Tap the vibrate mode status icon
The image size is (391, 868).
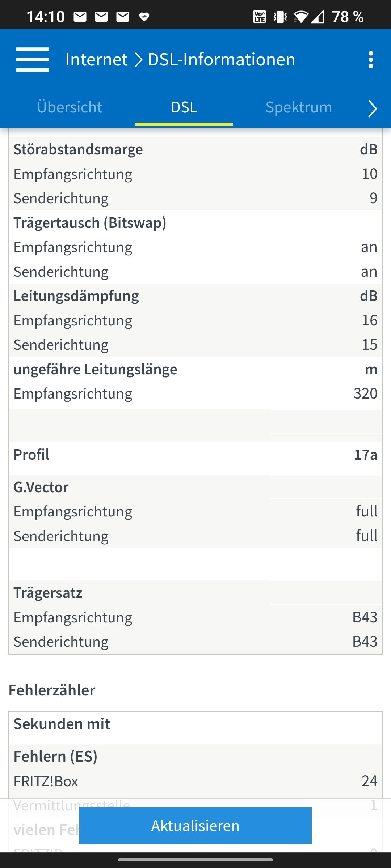click(280, 17)
